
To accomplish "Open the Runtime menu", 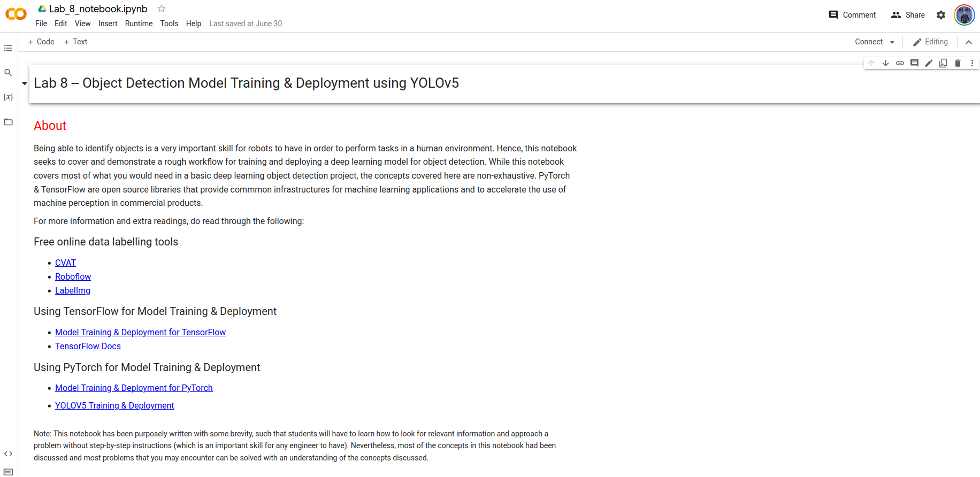I will [139, 24].
